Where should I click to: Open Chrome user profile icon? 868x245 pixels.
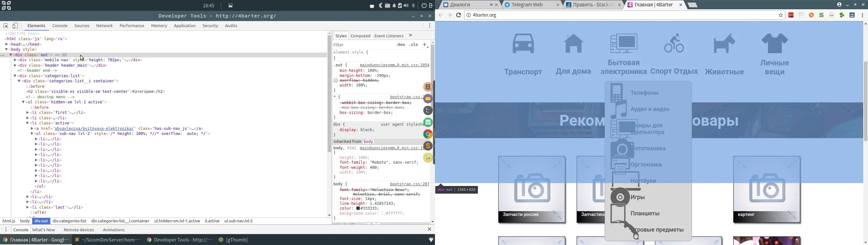[x=839, y=5]
